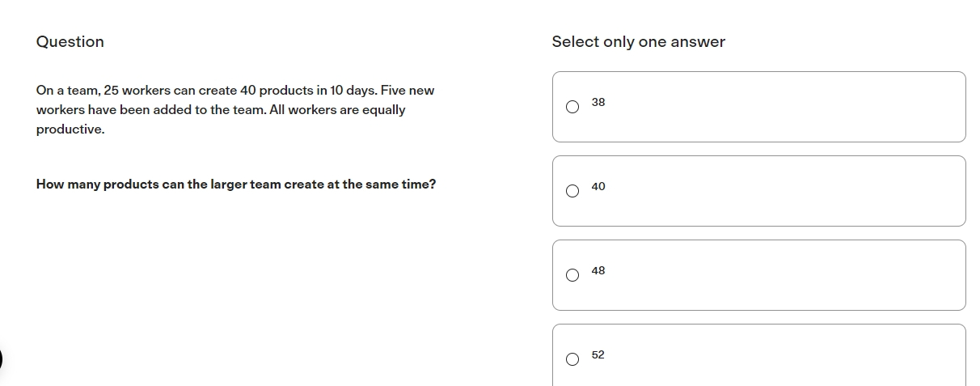Screen dimensions: 980x386
Task: Click the number 38 answer label
Action: pyautogui.click(x=598, y=102)
